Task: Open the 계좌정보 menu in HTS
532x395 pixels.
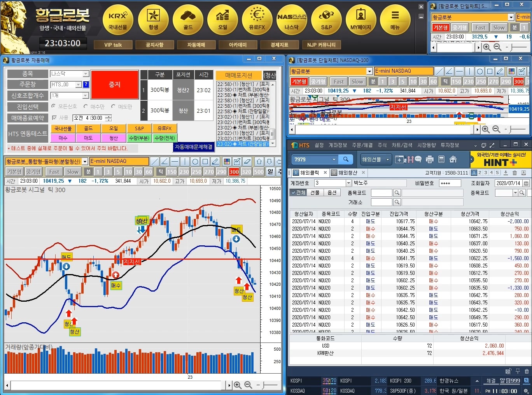Action: tap(338, 145)
